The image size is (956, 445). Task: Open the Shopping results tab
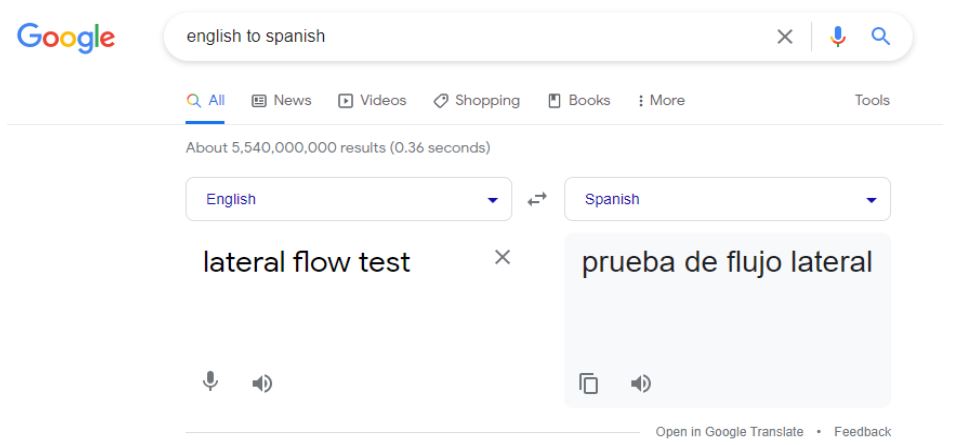click(477, 101)
